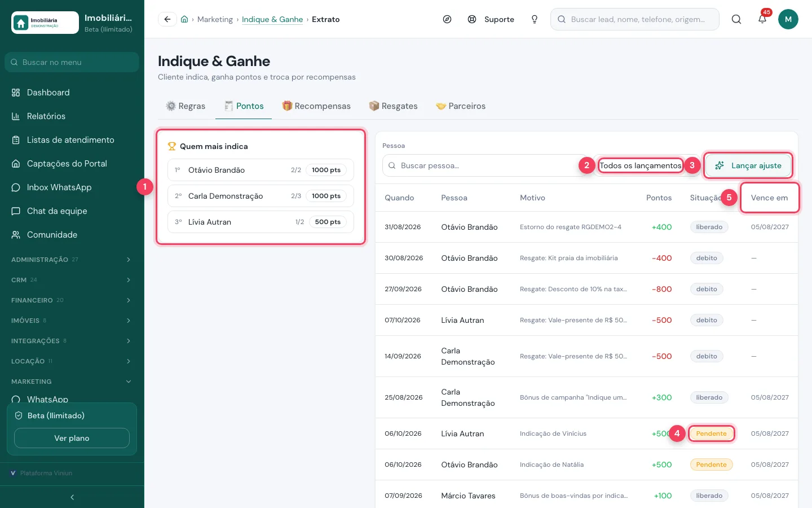Focus the global lead search field
The height and width of the screenshot is (508, 812).
pyautogui.click(x=635, y=19)
